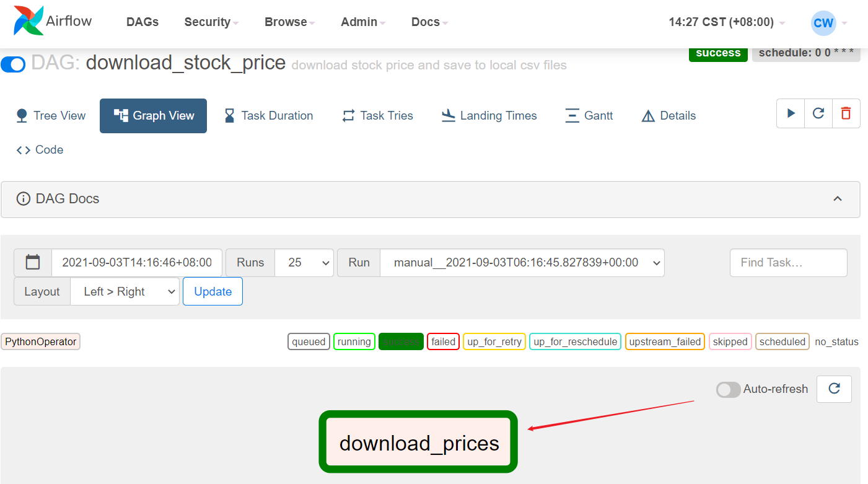Switch to the Tree View tab
Screen dimensions: 868x484
coord(51,116)
